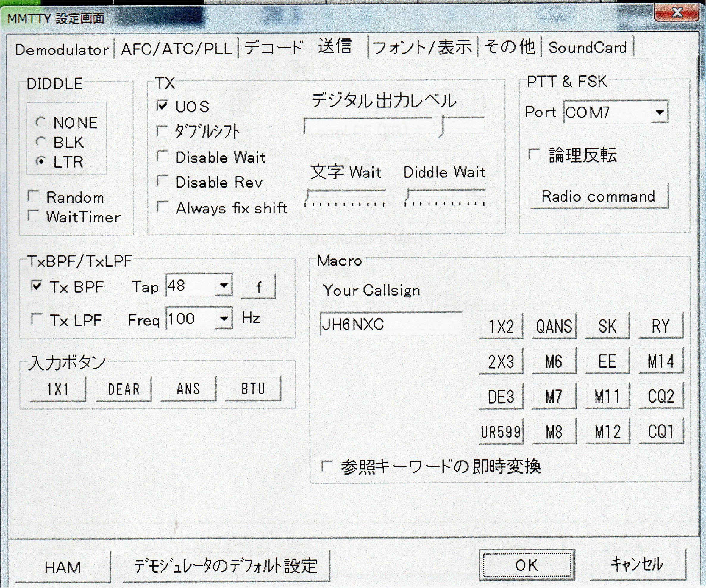Click the ANS input button
The height and width of the screenshot is (588, 706).
pyautogui.click(x=188, y=389)
